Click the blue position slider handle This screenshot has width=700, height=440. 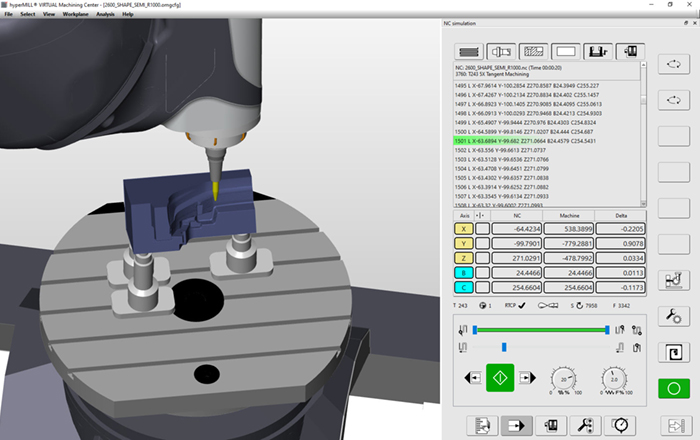[504, 347]
